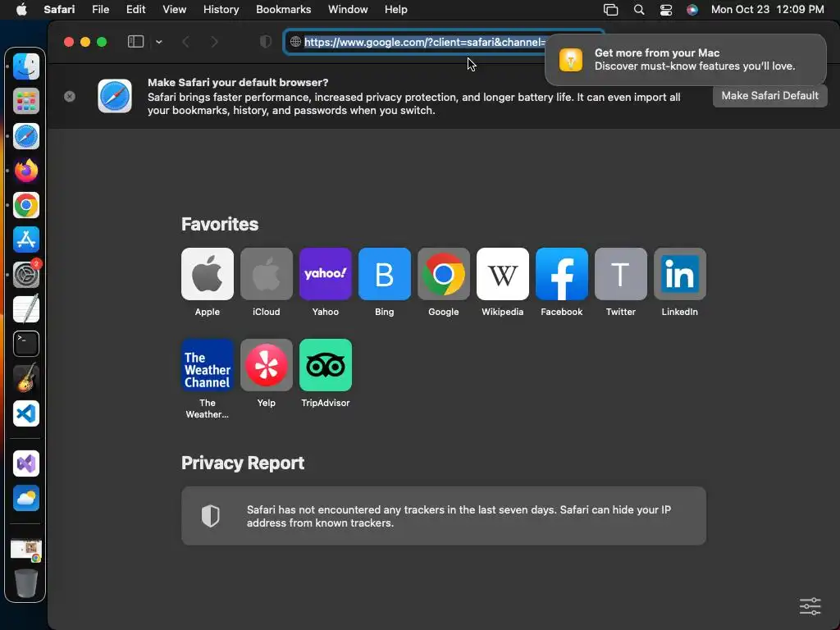840x630 pixels.
Task: Open Control Center in menu bar
Action: coord(666,10)
